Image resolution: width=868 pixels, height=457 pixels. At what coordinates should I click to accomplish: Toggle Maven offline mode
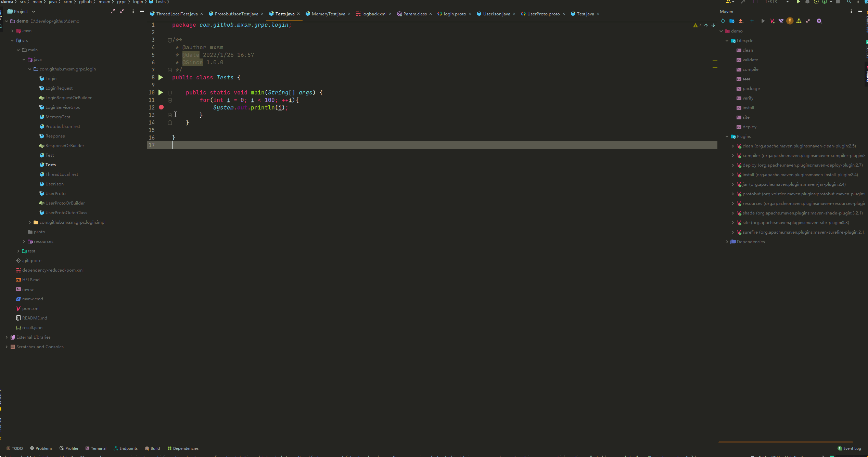click(x=781, y=21)
